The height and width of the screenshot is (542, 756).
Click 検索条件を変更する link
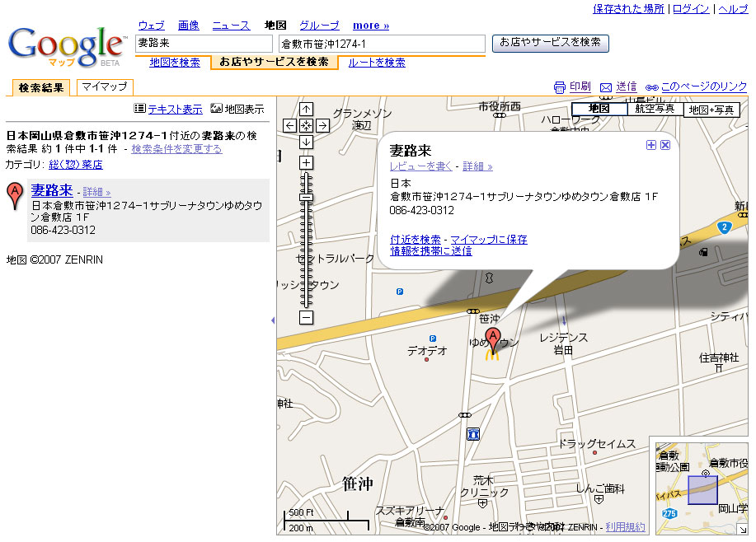click(x=176, y=149)
